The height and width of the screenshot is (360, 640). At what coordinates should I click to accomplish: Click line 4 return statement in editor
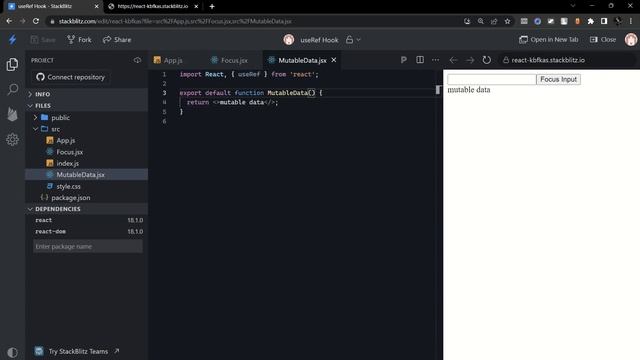[232, 102]
